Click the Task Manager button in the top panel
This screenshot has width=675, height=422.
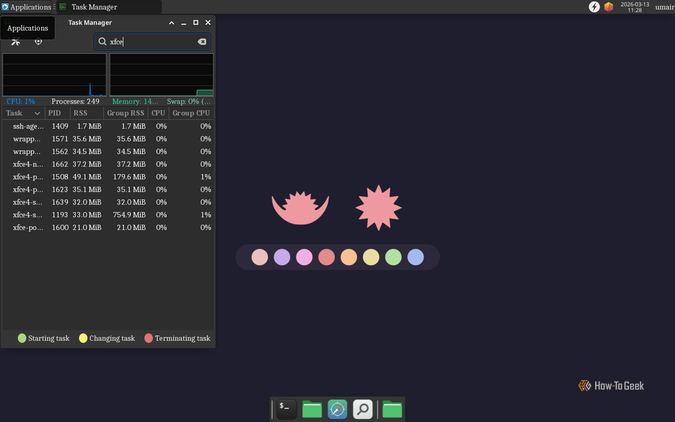coord(109,7)
